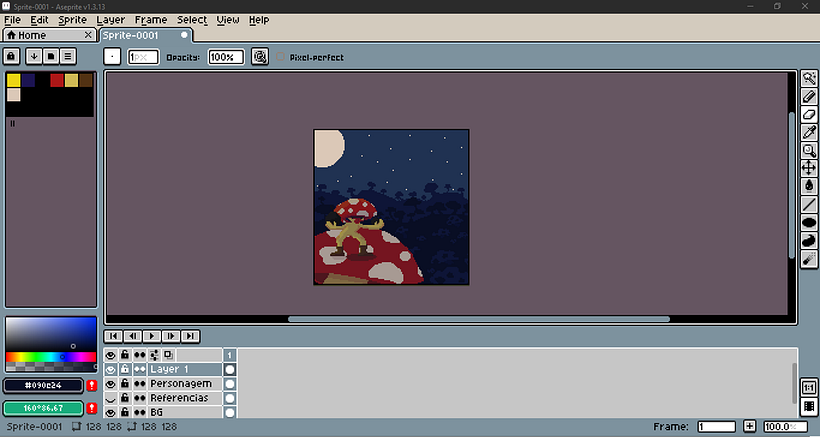Open the Select menu
The width and height of the screenshot is (820, 438).
[192, 20]
